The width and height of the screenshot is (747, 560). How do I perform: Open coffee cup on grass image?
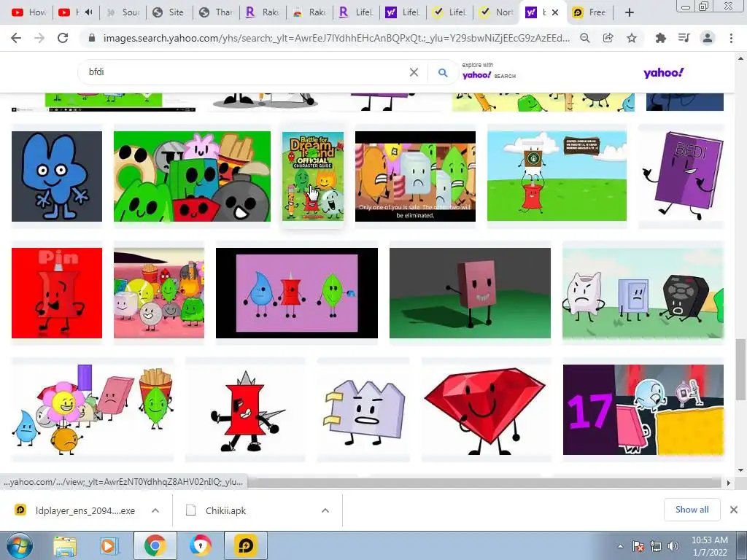pyautogui.click(x=557, y=176)
